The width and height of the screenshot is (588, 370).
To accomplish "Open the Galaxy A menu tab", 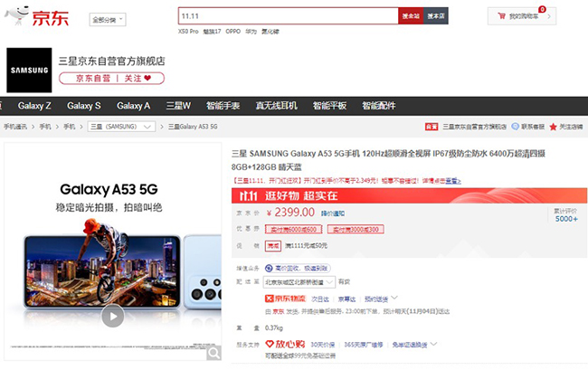I will (x=134, y=106).
